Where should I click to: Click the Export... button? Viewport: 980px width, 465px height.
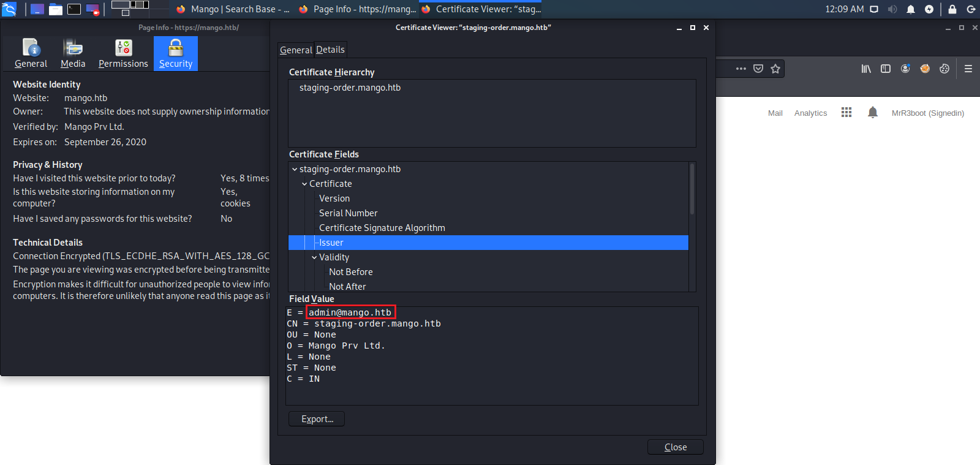tap(317, 419)
